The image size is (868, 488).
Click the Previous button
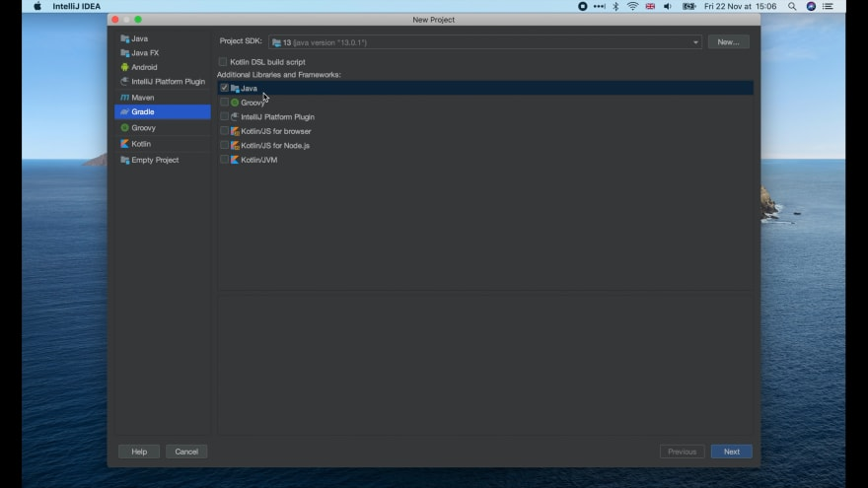[x=682, y=452]
